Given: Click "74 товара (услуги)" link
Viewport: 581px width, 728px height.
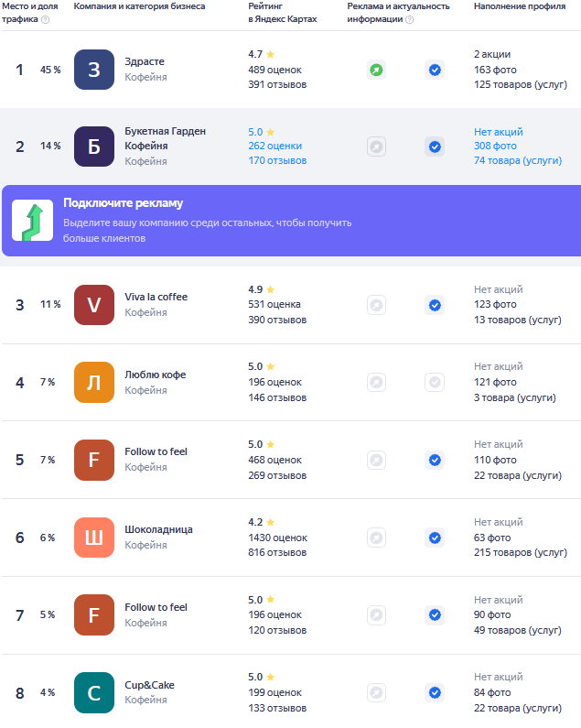Looking at the screenshot, I should pos(517,160).
